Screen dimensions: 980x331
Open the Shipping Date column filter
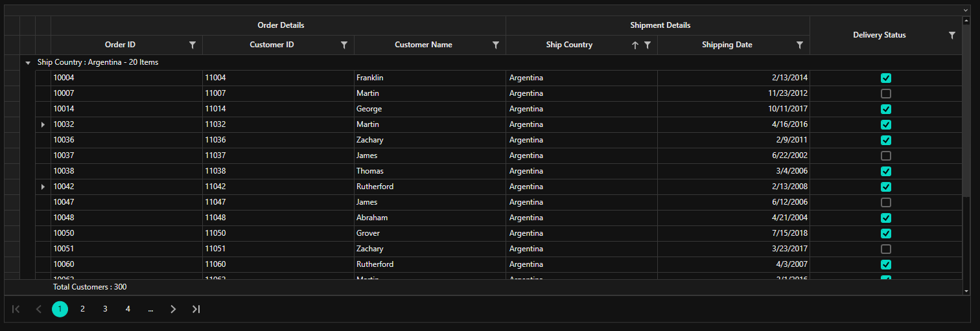tap(800, 45)
